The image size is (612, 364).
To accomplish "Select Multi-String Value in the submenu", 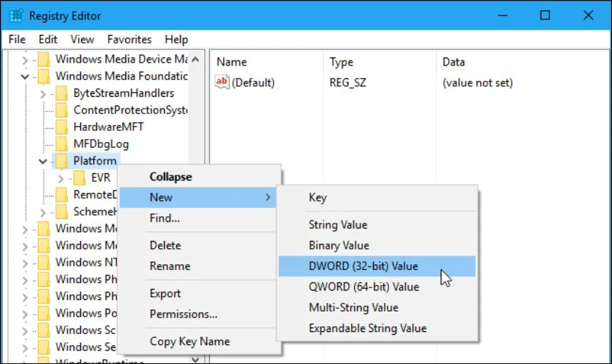I will click(x=377, y=307).
